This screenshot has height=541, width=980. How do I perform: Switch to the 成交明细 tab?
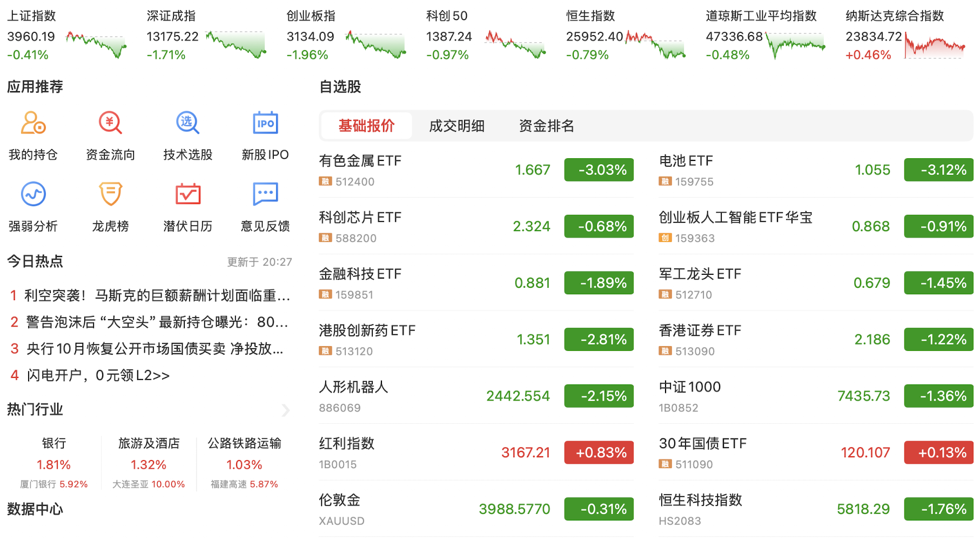coord(457,126)
